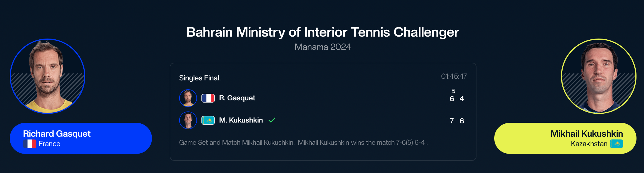
Task: Open the Richard Gasquet name in the blue badge
Action: pos(57,134)
